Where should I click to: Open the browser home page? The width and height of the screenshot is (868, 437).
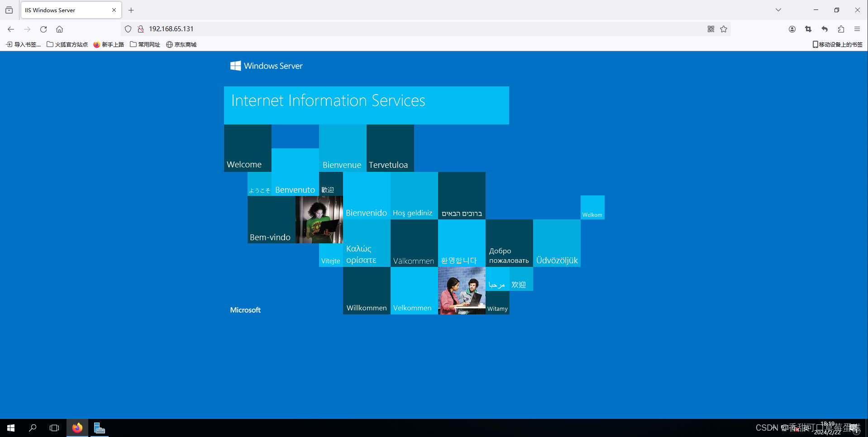[x=59, y=29]
